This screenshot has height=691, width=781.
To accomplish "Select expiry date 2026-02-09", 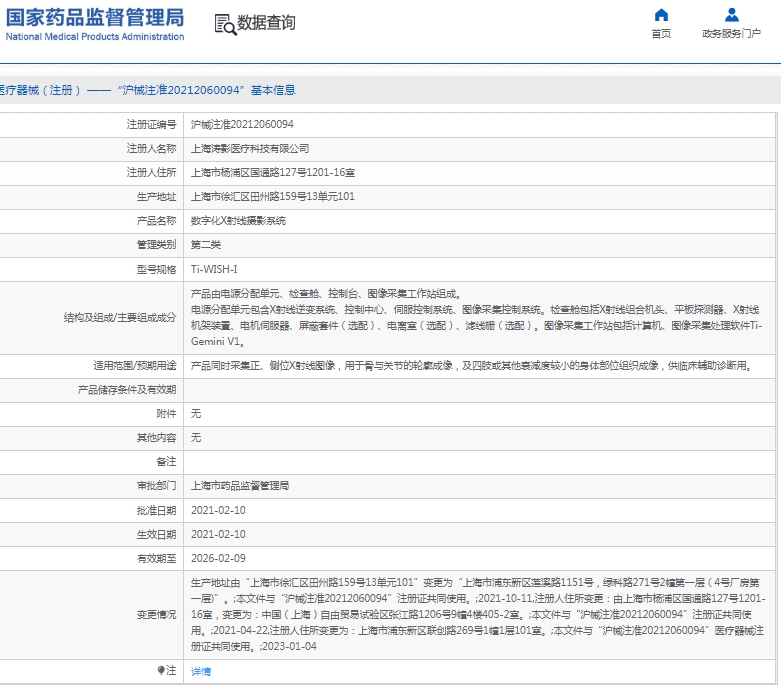I will (218, 558).
